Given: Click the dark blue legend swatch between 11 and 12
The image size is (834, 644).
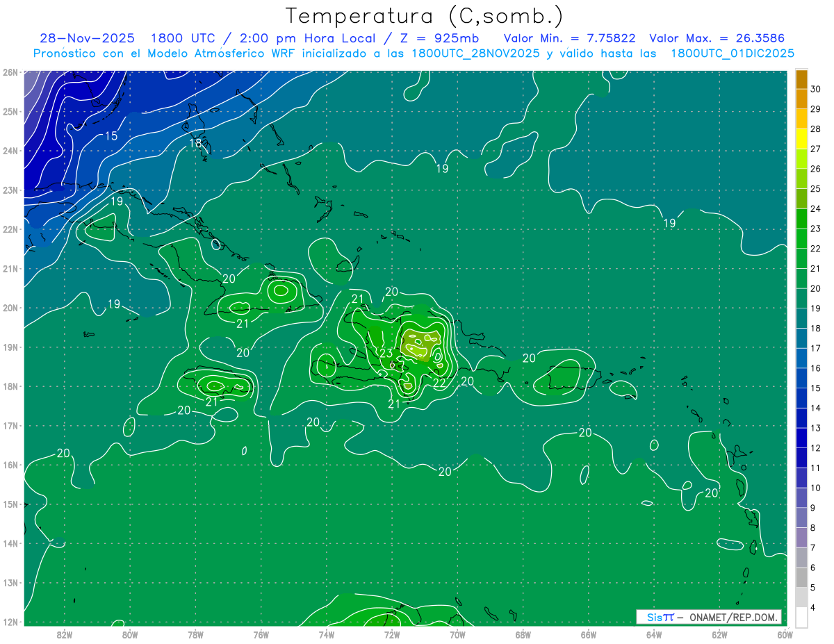Looking at the screenshot, I should click(801, 458).
